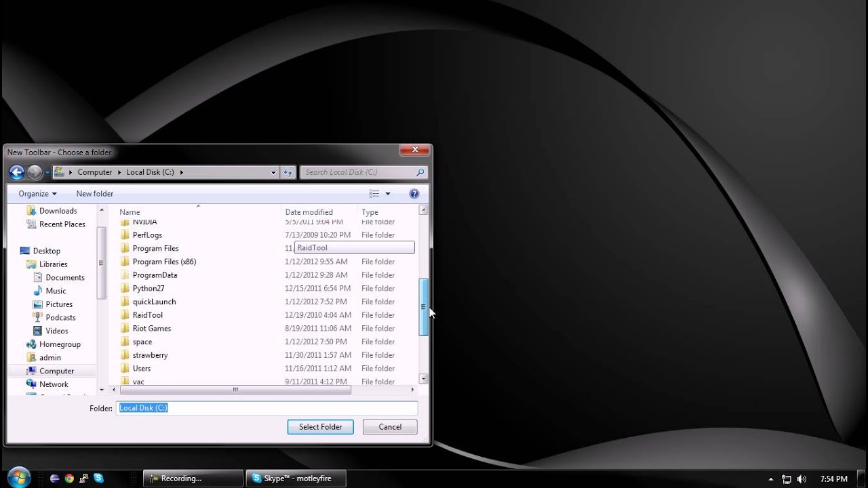Show previous locations address dropdown
Viewport: 868px width, 488px height.
click(274, 172)
